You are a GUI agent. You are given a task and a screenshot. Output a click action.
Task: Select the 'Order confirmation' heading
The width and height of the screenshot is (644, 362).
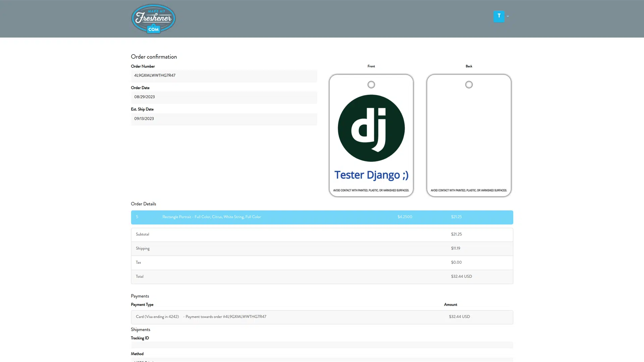tap(154, 57)
